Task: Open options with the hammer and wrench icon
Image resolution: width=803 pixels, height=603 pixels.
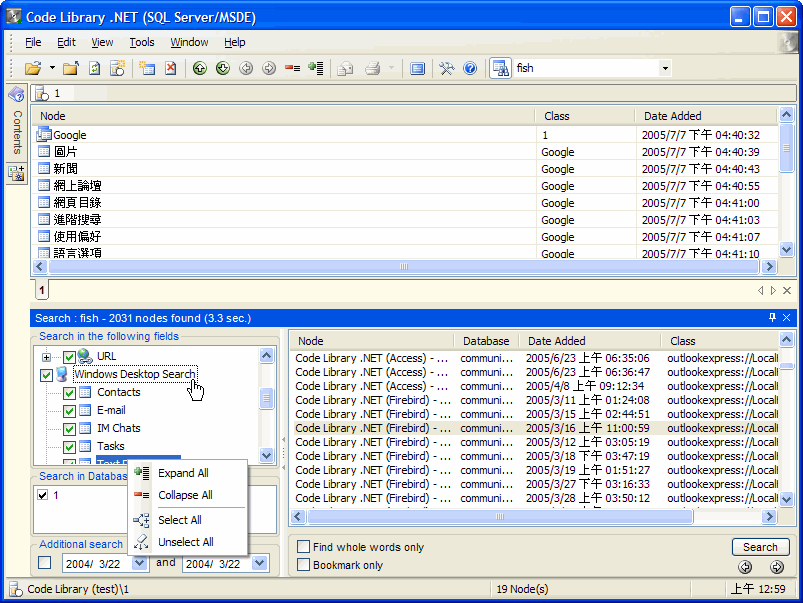Action: 447,68
